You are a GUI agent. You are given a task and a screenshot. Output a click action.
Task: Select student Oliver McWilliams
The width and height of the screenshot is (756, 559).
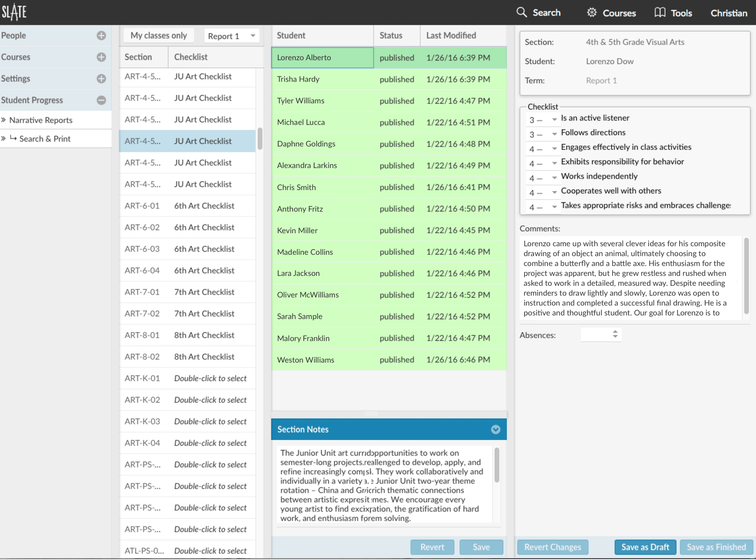point(389,295)
